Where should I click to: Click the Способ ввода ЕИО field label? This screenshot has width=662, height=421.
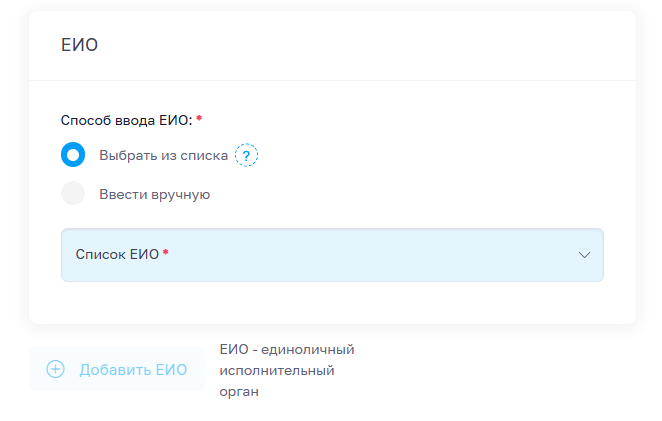126,120
